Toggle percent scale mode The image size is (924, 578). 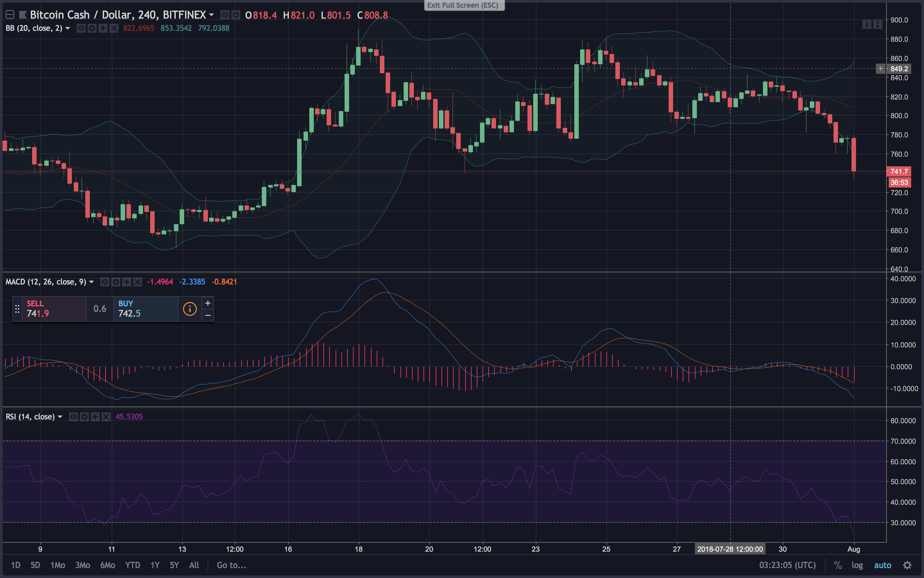click(838, 565)
